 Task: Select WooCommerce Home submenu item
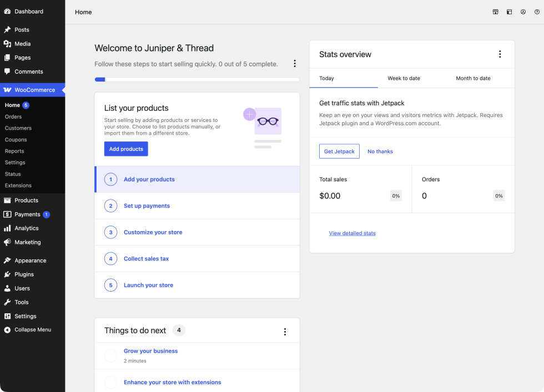point(12,105)
